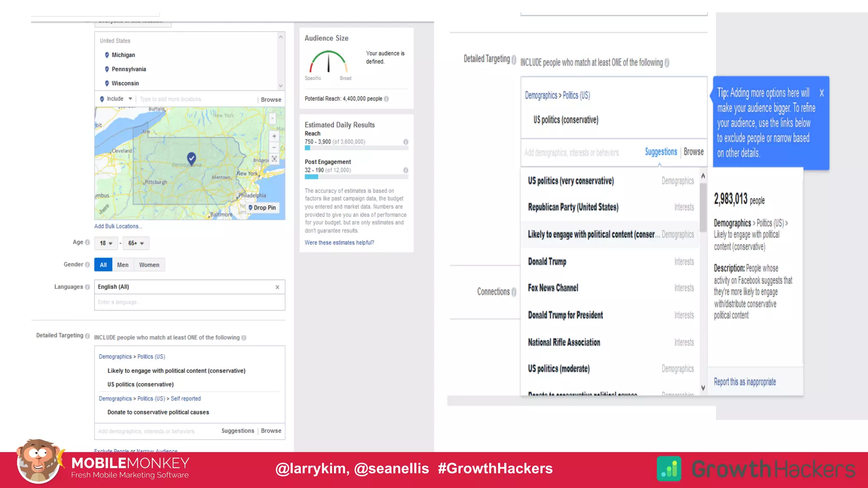This screenshot has height=488, width=868.
Task: Click suggestions list scroll down arrow
Action: (703, 388)
